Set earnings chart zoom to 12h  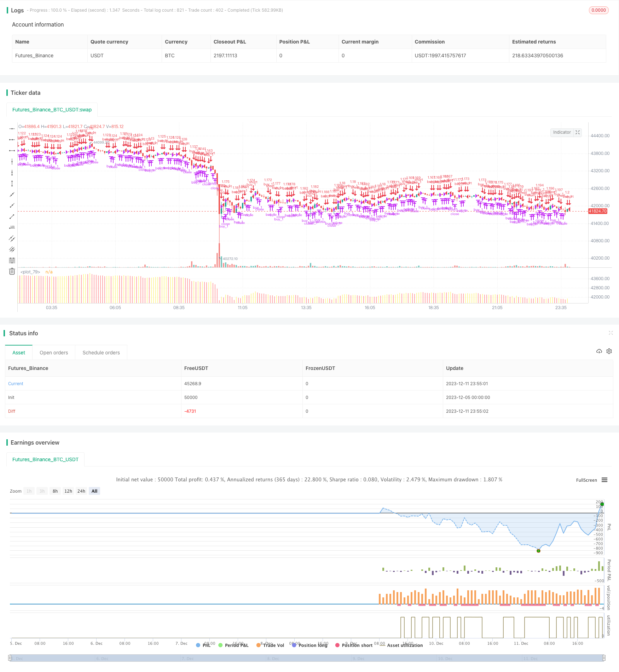click(x=68, y=491)
